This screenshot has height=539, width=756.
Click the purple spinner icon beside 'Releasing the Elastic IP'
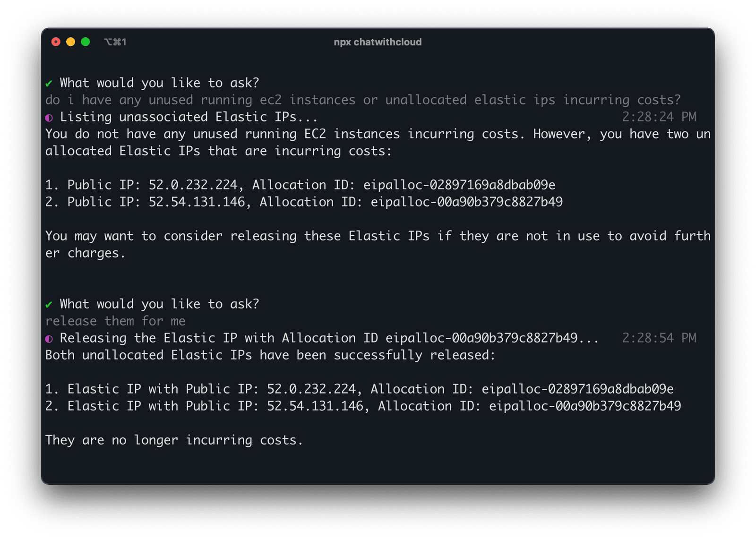tap(49, 338)
